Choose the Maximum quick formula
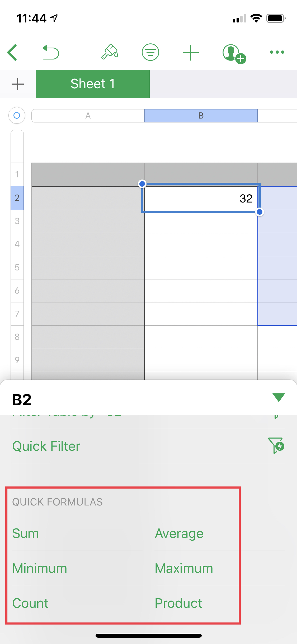This screenshot has width=297, height=644. tap(184, 568)
